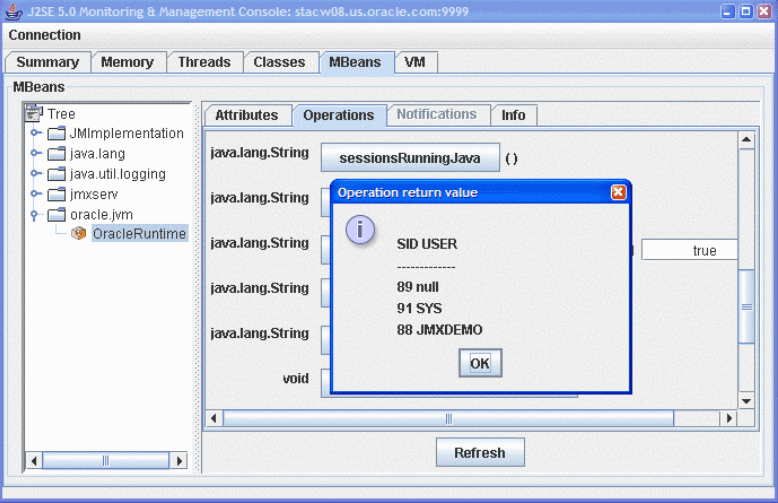
Task: Click the OracleRuntime MBean cube icon
Action: [x=79, y=234]
